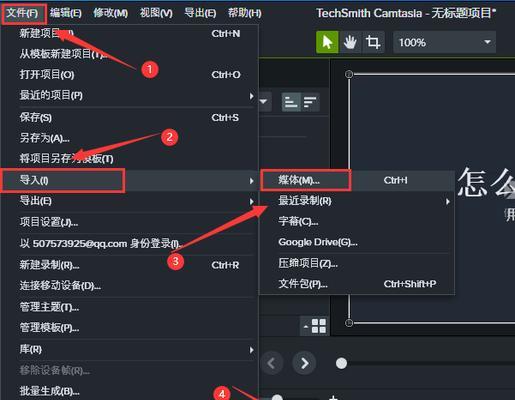Select the arrow pointer edit tool

pos(327,42)
